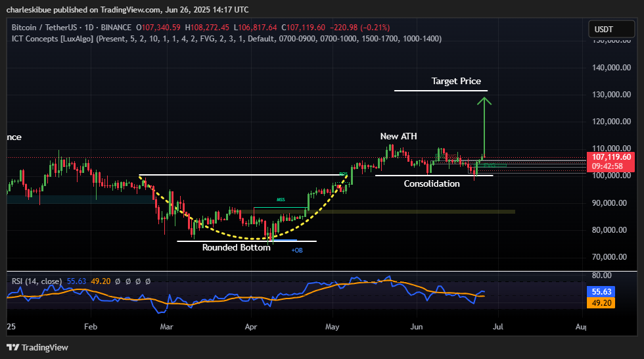Viewport: 644px width, 359px height.
Task: Click the 120,000.00 price axis label
Action: [611, 122]
